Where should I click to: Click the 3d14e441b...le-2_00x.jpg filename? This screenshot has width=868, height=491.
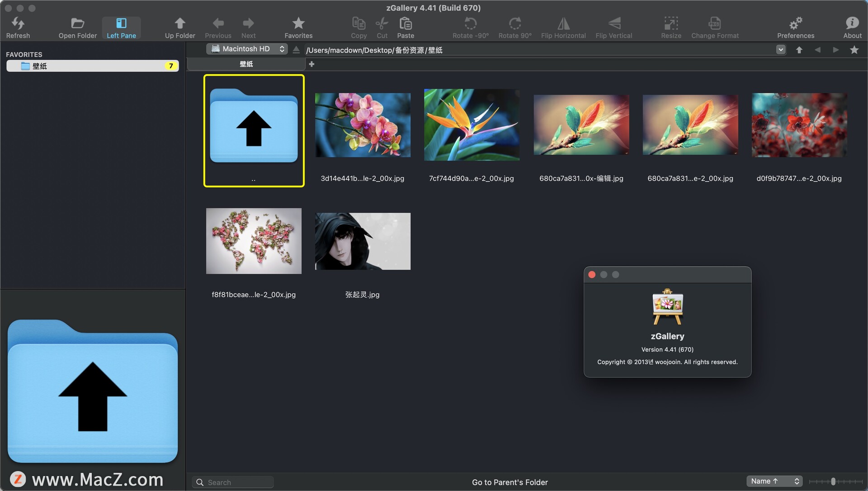363,178
